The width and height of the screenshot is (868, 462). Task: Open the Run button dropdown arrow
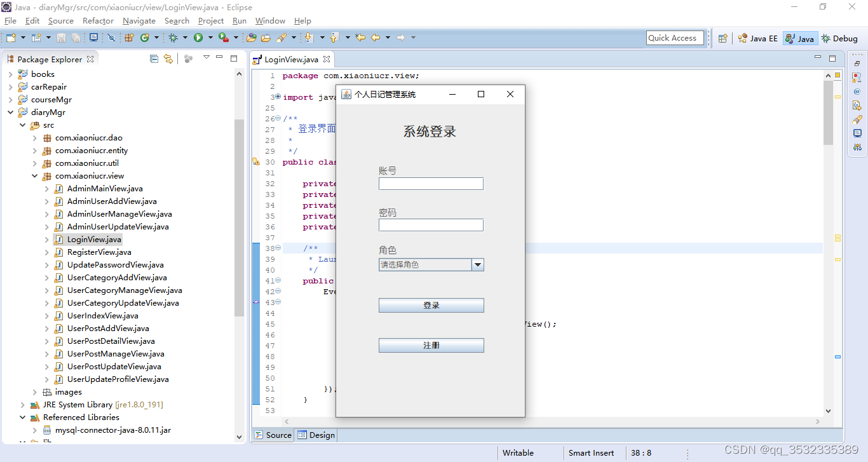210,38
